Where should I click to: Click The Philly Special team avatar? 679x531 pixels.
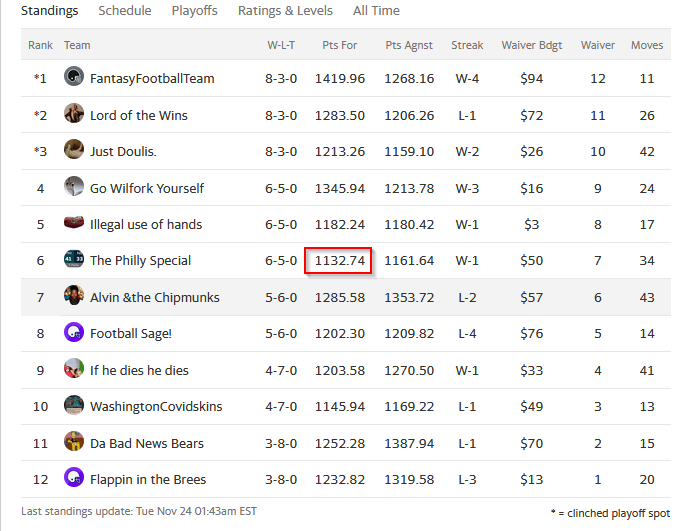tap(74, 260)
